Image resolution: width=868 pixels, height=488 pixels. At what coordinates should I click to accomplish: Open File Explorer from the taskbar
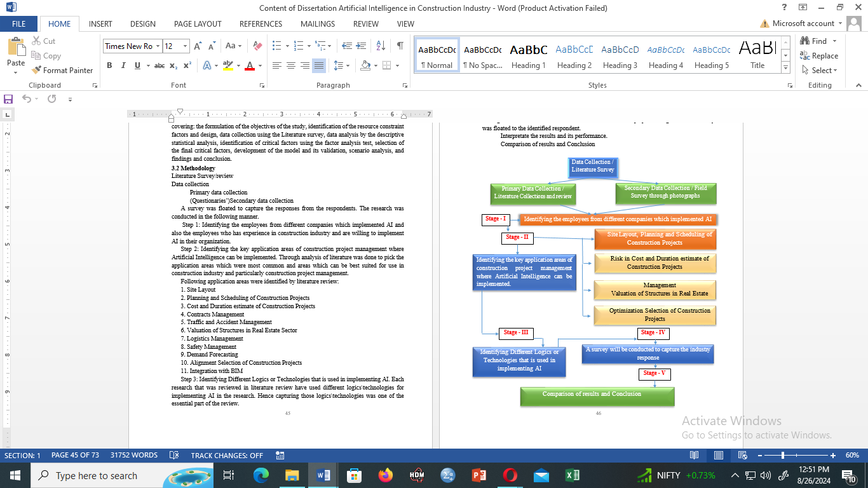point(292,475)
